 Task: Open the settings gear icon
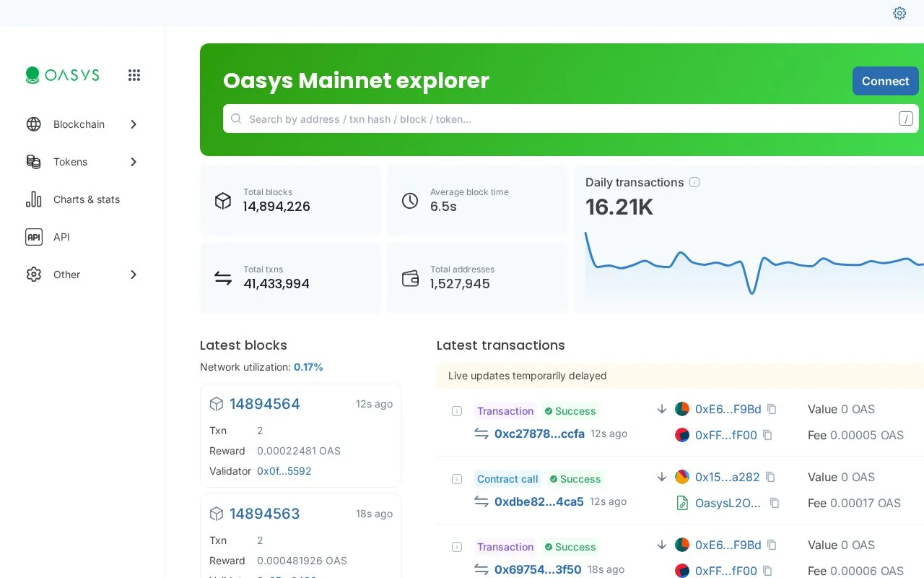coord(899,13)
